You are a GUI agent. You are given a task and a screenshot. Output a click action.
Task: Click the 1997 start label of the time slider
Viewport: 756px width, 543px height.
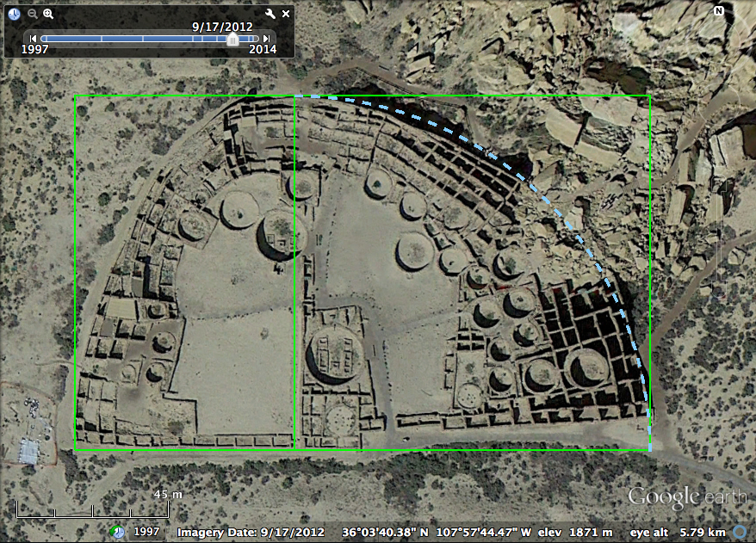[x=34, y=50]
